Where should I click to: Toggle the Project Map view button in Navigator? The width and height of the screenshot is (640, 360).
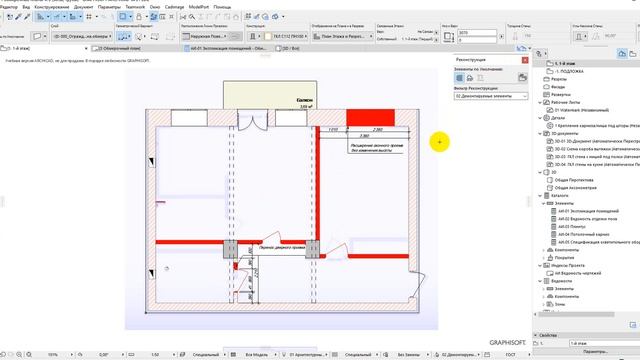pos(622,53)
